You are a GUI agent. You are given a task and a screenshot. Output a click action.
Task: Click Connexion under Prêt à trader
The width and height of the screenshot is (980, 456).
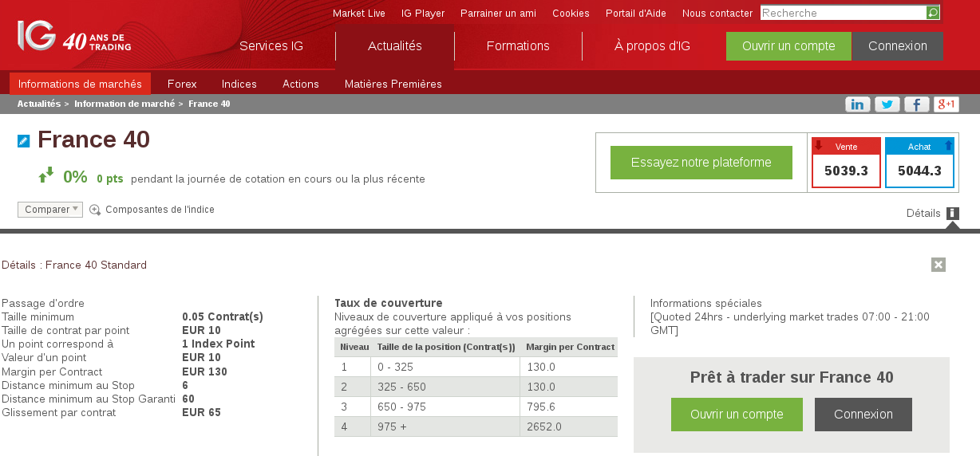pyautogui.click(x=863, y=415)
